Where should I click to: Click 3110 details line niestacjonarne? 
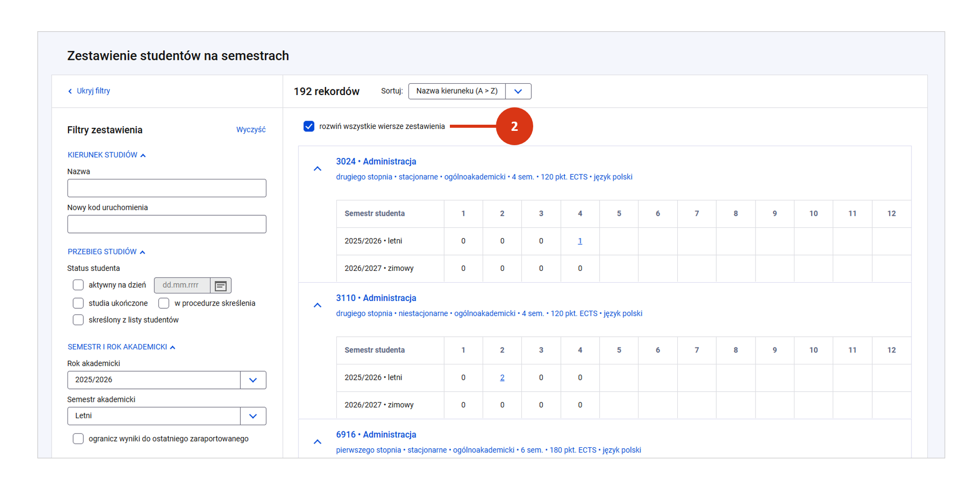(x=489, y=313)
